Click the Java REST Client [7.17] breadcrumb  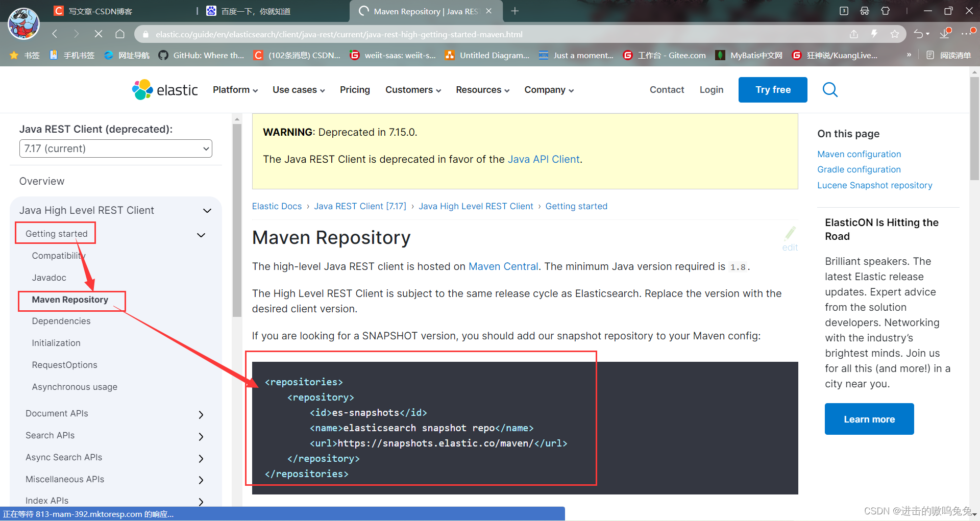pyautogui.click(x=360, y=206)
